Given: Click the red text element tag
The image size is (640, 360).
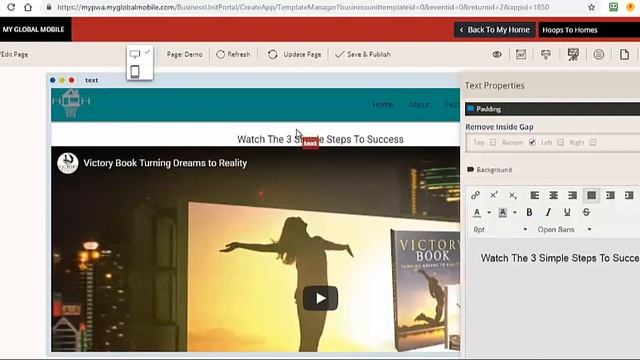Looking at the screenshot, I should (310, 143).
